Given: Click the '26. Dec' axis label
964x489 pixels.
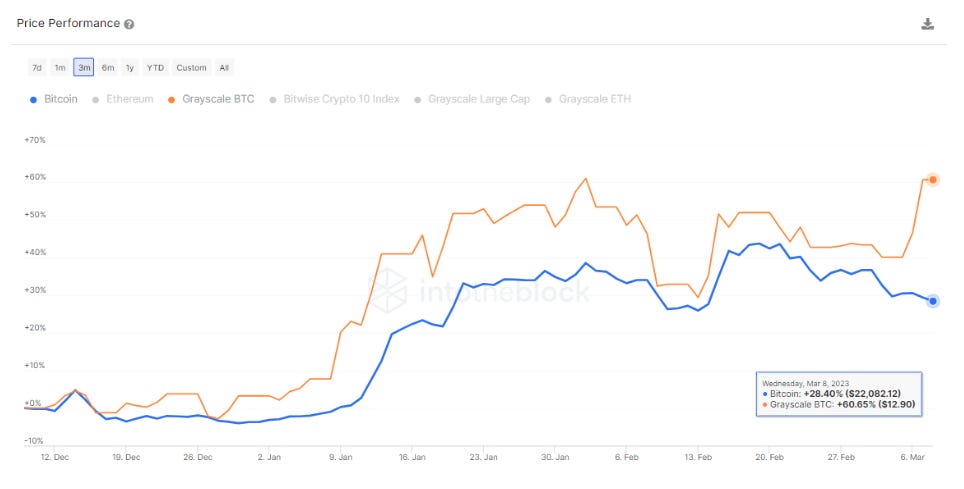Looking at the screenshot, I should point(197,457).
